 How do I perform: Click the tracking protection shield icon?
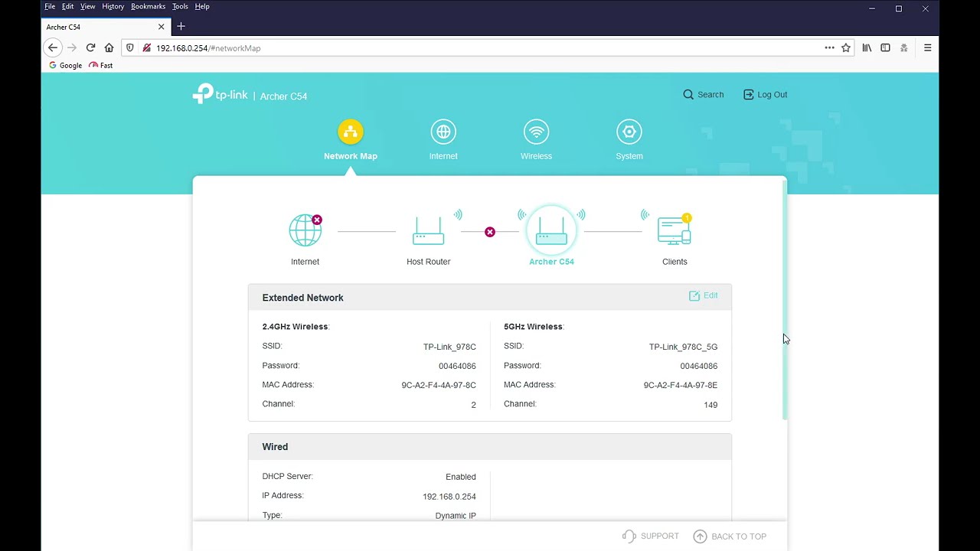(x=130, y=47)
